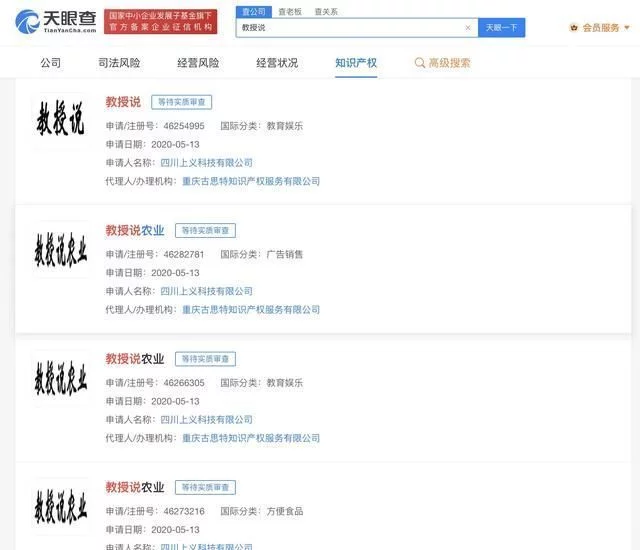This screenshot has width=640, height=550.
Task: Switch to the 查公司 search tab
Action: (254, 12)
